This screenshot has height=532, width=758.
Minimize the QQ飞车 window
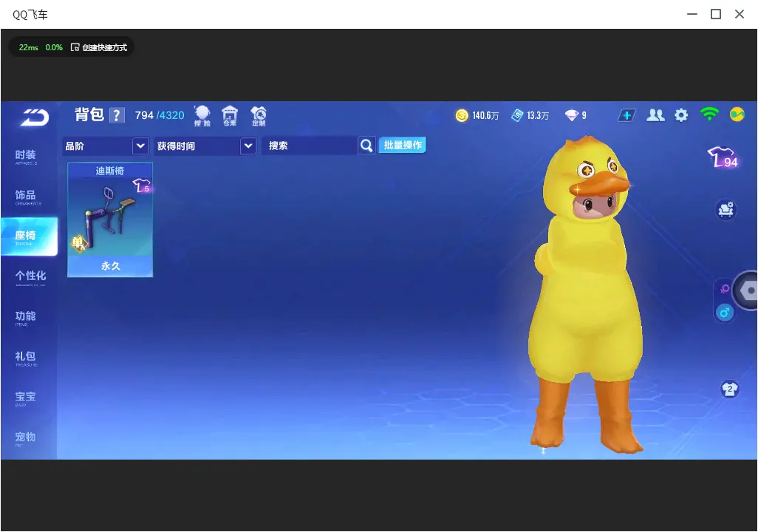[692, 14]
